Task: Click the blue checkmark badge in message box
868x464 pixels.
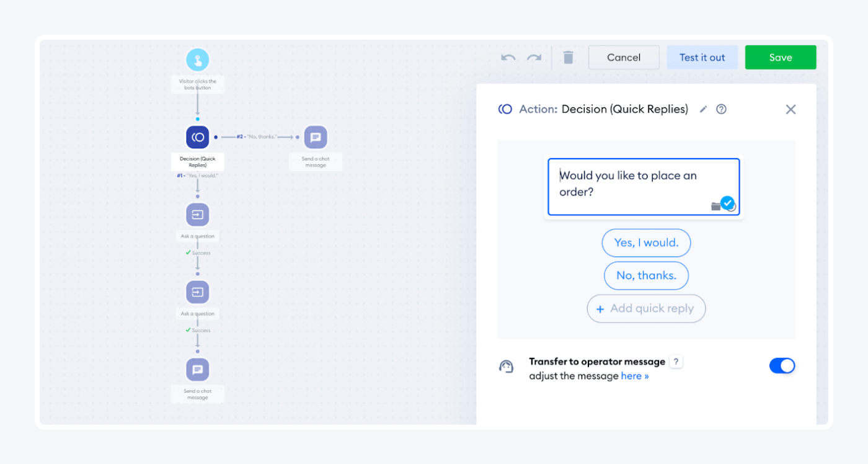Action: click(x=727, y=203)
